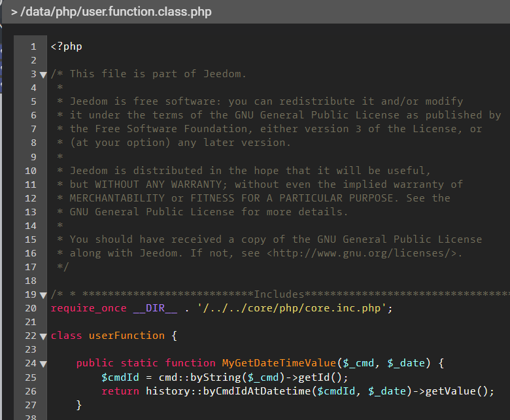Click the return keyword on line 26
Viewport: 510px width, 420px height.
click(x=120, y=391)
